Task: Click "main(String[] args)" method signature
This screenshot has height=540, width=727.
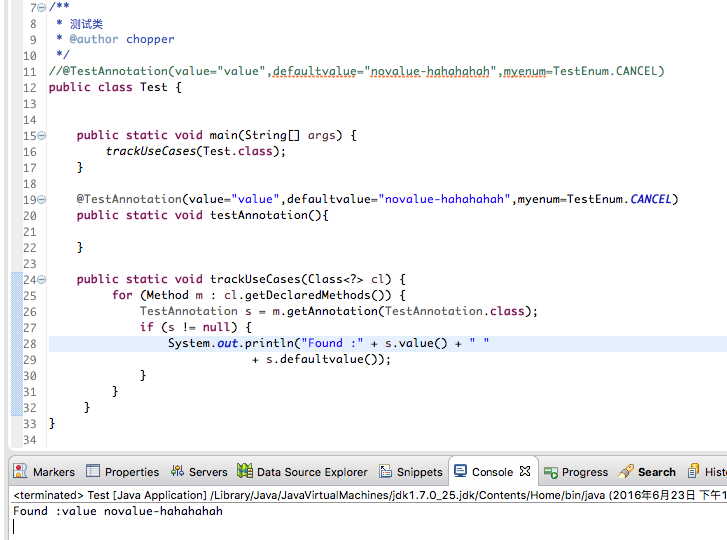Action: (x=276, y=135)
